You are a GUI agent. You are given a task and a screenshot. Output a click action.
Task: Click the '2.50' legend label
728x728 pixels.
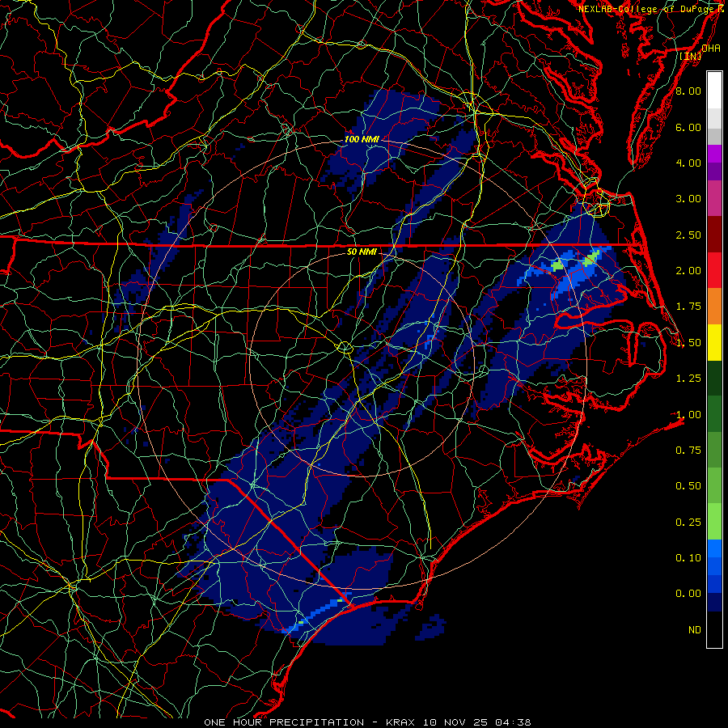click(688, 235)
